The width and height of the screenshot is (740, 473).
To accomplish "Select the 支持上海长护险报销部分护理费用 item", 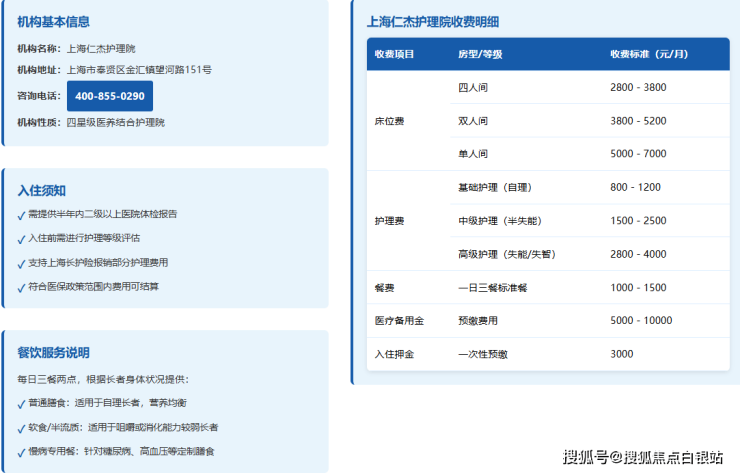I will coord(93,263).
